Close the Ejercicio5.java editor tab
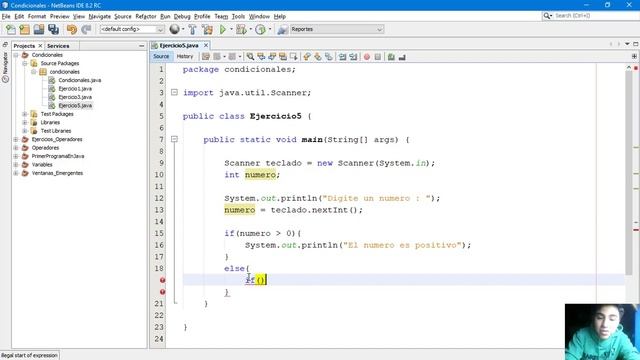Screen dimensions: 640x360 pyautogui.click(x=206, y=45)
